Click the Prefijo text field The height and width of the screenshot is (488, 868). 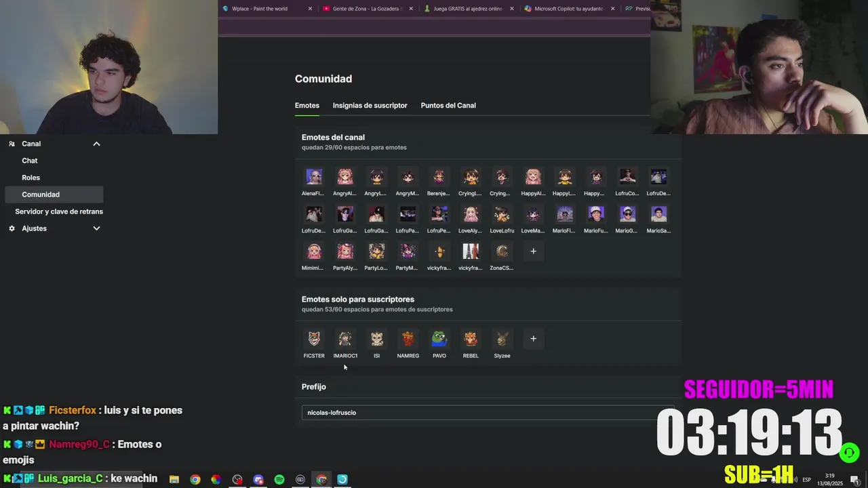(488, 413)
